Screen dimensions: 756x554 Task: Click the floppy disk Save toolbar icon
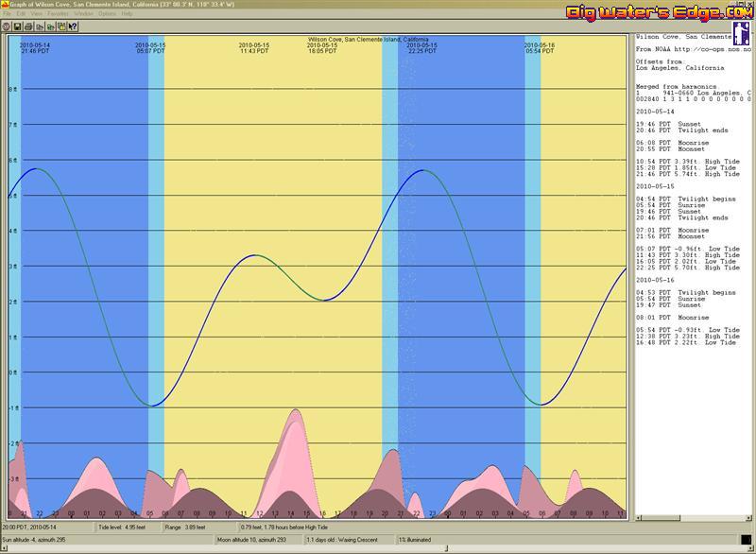[x=17, y=26]
